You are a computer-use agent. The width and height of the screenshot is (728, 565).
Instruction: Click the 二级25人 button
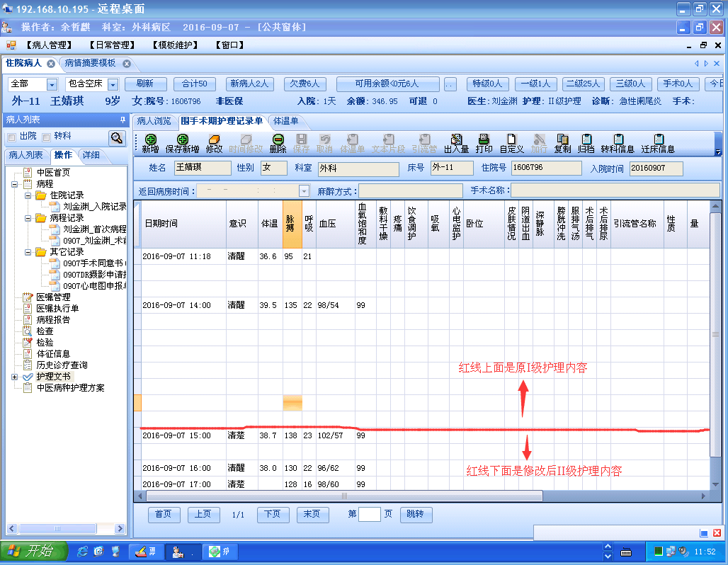(583, 84)
